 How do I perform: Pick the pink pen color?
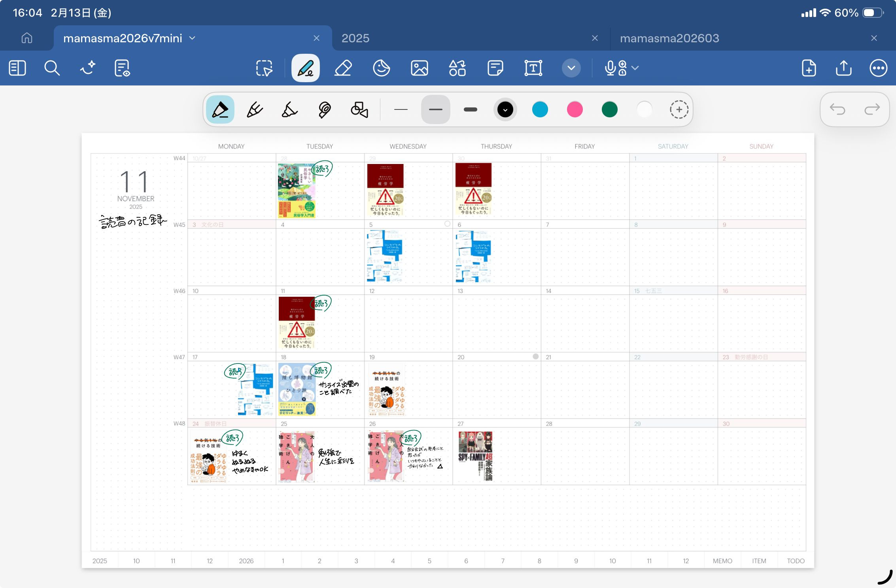(x=575, y=109)
